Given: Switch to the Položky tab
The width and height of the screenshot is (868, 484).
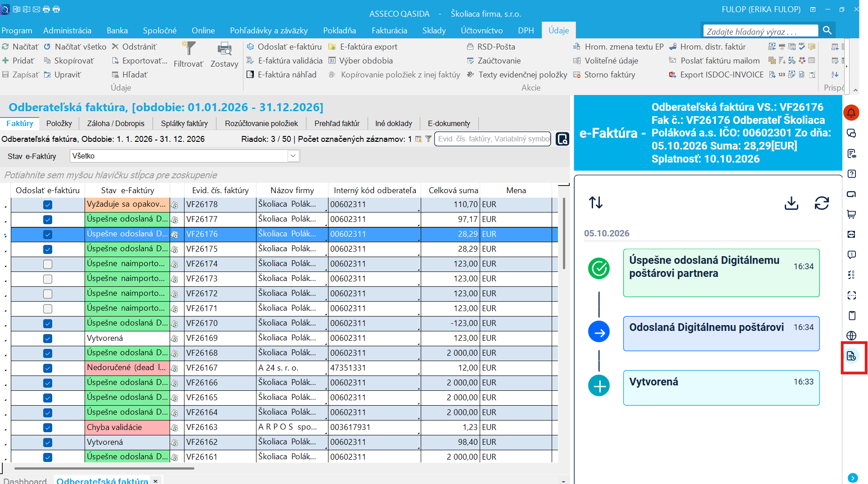Looking at the screenshot, I should pos(59,123).
